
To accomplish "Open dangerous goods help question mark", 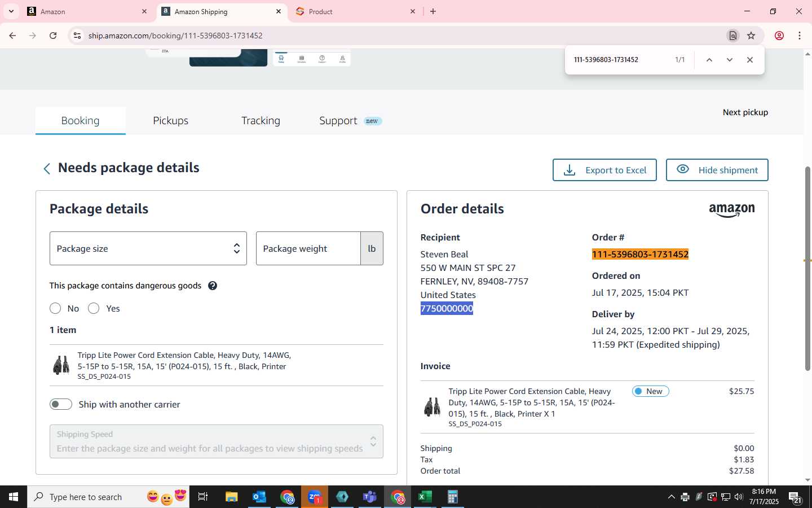I will (213, 286).
